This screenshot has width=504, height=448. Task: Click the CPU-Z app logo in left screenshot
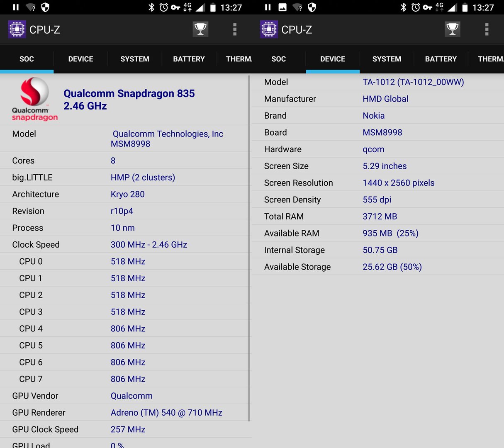click(x=17, y=29)
